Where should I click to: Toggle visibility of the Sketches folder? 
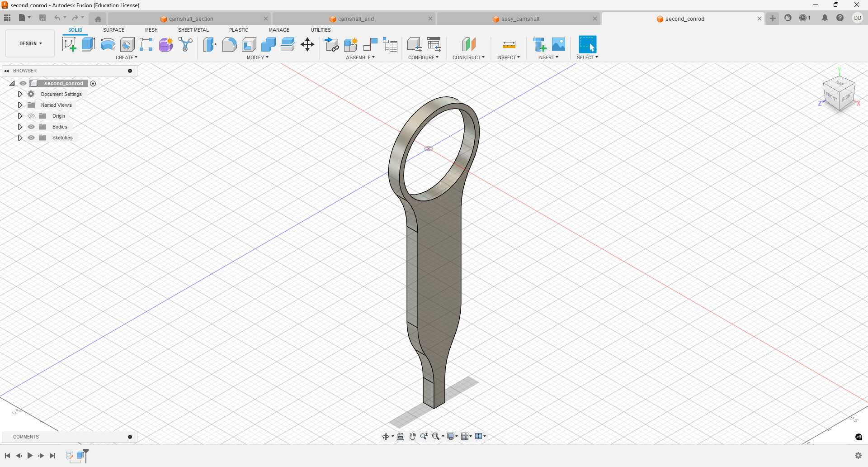pyautogui.click(x=31, y=138)
